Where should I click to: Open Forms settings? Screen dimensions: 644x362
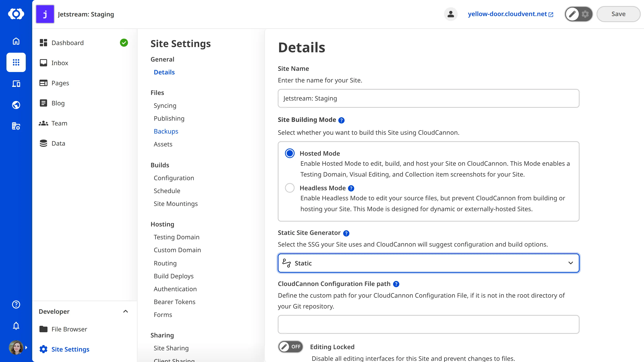163,315
